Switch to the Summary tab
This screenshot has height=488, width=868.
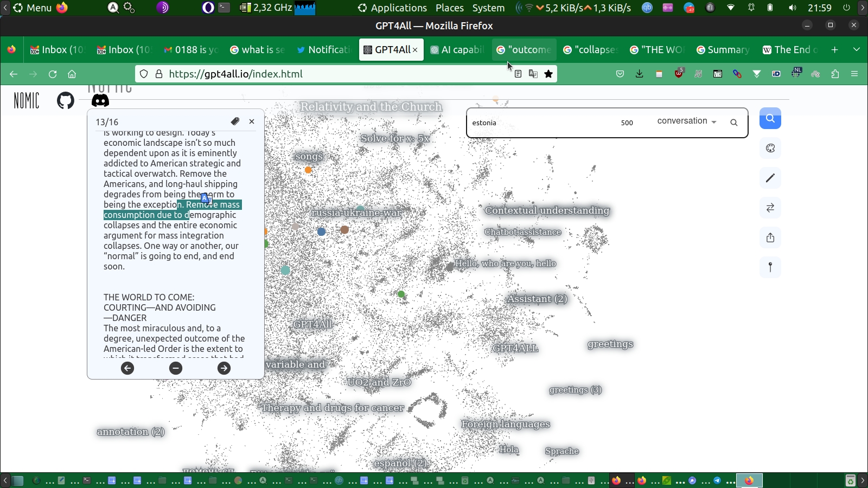723,50
